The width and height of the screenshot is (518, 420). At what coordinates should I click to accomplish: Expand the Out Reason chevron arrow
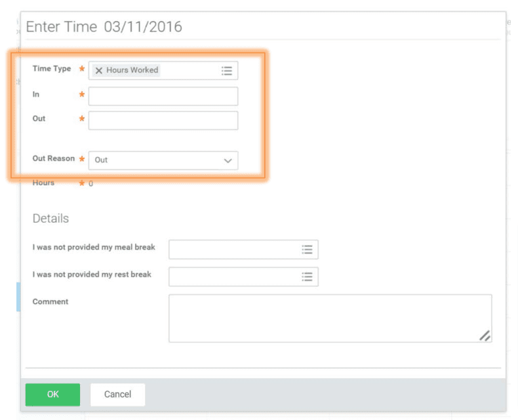click(228, 161)
